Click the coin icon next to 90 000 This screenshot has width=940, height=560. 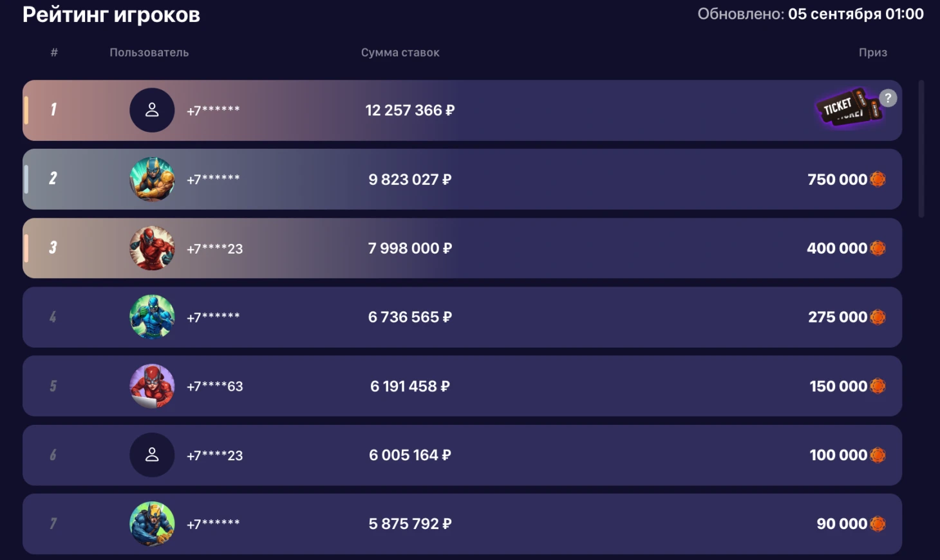coord(878,524)
